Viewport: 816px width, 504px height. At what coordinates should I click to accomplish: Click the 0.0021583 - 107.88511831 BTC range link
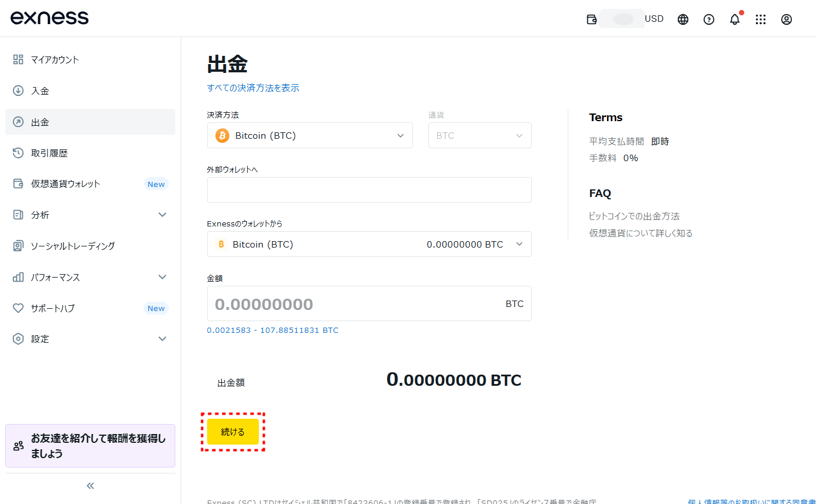click(x=273, y=330)
